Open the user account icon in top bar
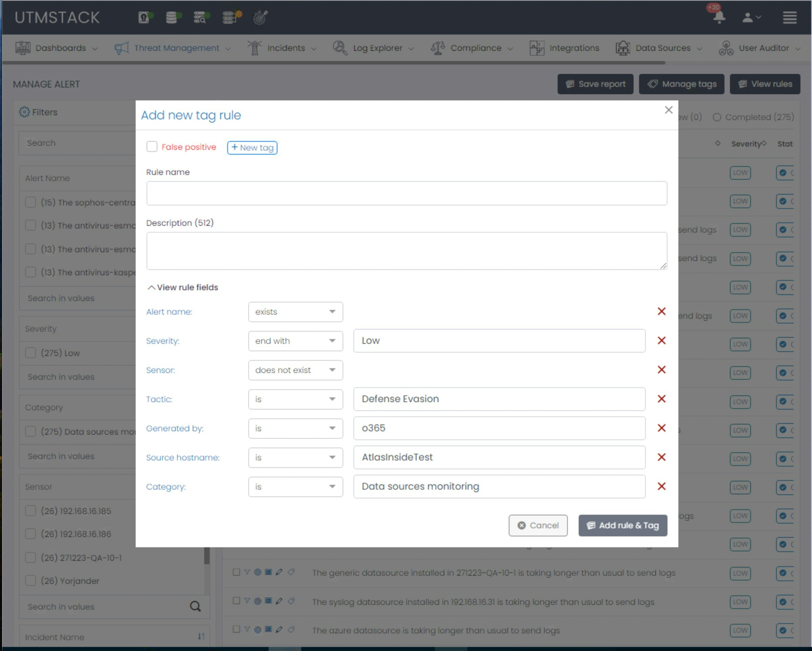 click(748, 17)
